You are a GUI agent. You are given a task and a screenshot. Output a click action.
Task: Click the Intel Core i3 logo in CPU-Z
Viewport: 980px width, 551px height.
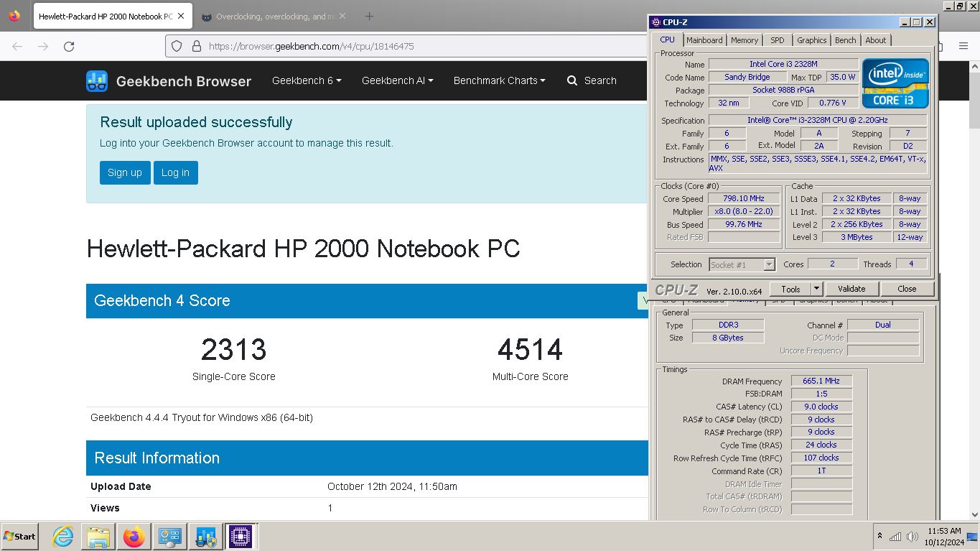895,83
